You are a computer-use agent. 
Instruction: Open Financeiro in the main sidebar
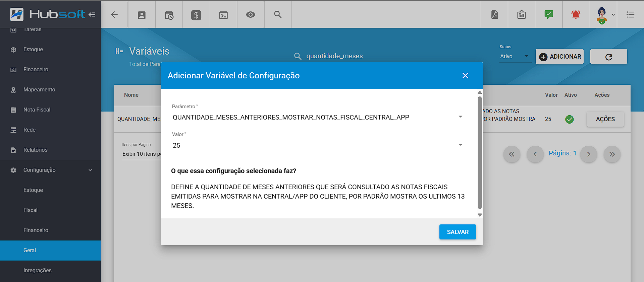coord(50,70)
